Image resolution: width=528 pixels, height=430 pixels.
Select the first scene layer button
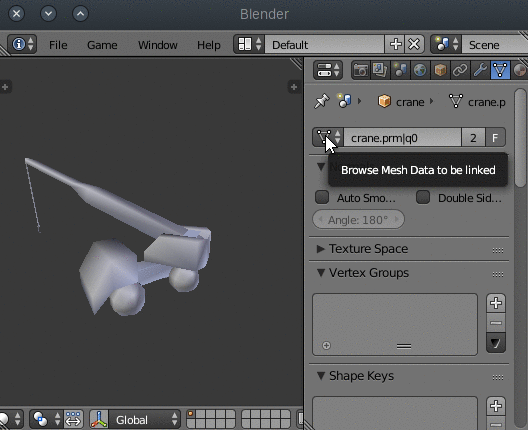click(191, 414)
